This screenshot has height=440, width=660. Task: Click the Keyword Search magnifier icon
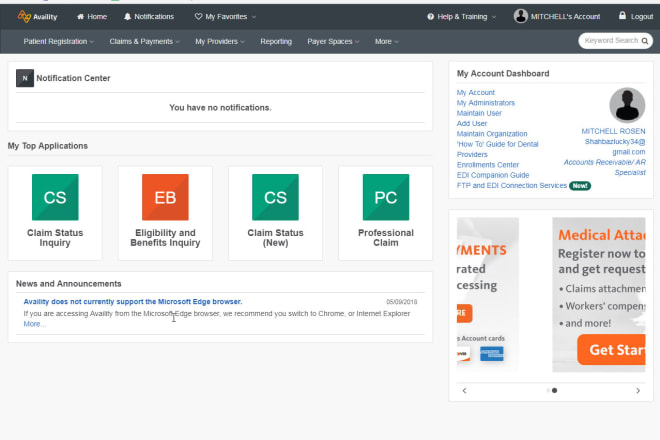pos(644,41)
